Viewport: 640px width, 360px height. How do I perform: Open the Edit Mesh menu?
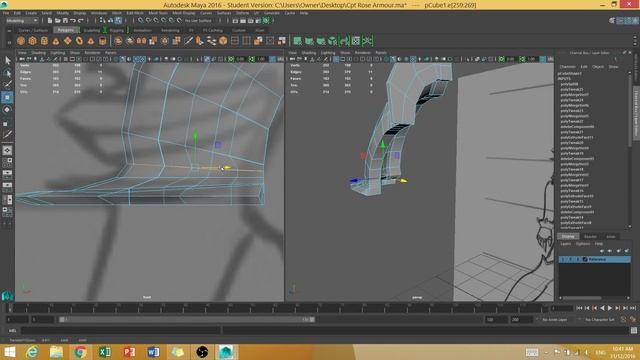point(135,13)
